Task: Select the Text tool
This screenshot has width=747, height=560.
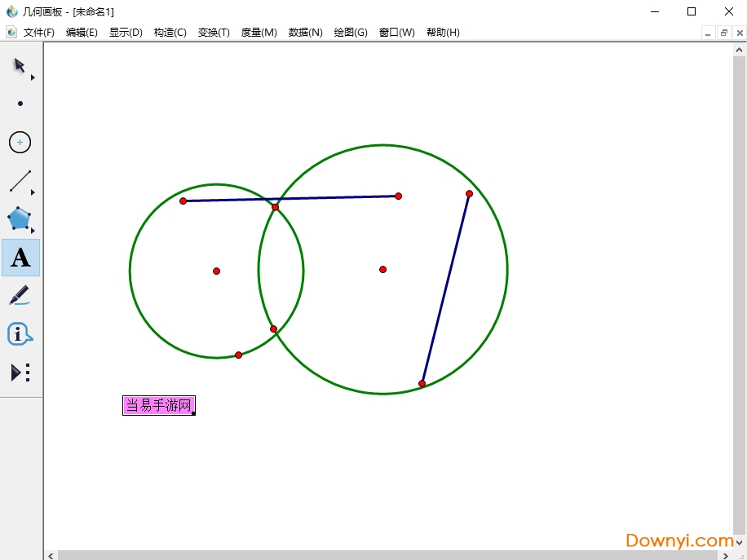Action: (x=20, y=258)
